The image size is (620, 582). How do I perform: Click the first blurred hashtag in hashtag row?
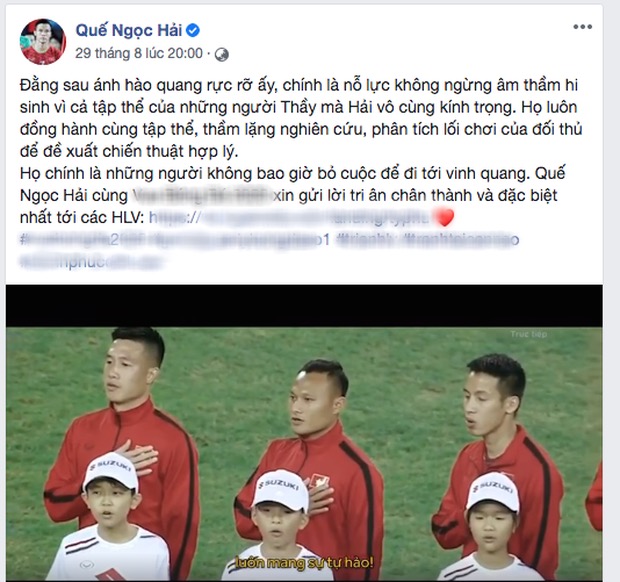tap(82, 240)
